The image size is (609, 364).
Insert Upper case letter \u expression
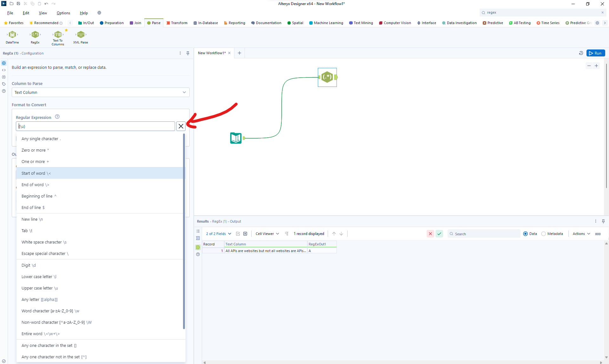40,288
